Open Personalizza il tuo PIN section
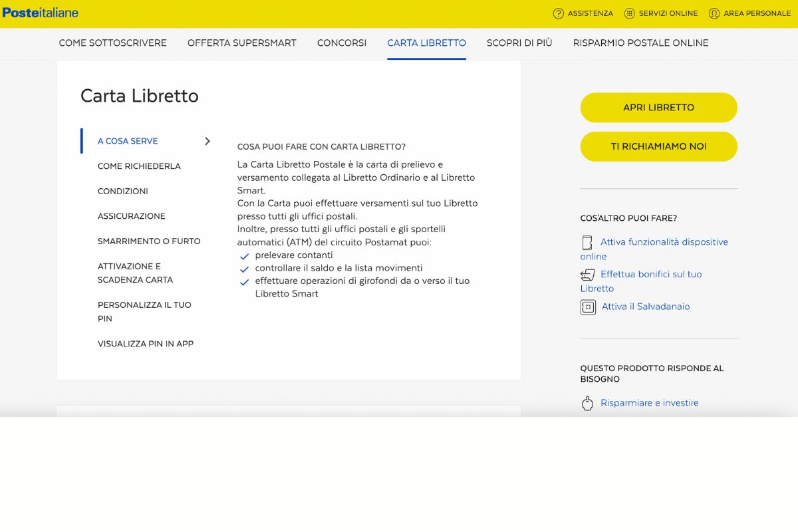Screen dimensions: 798x532 [x=144, y=312]
